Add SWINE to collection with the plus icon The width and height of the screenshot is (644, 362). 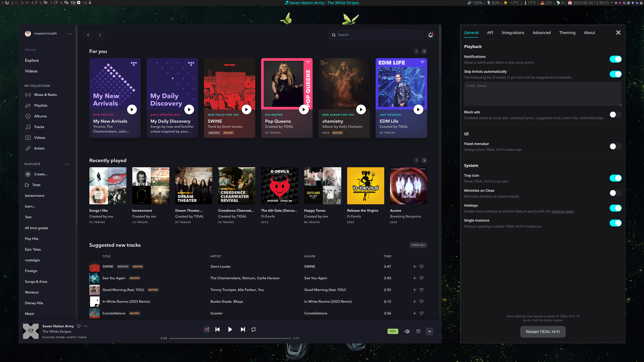pyautogui.click(x=415, y=267)
